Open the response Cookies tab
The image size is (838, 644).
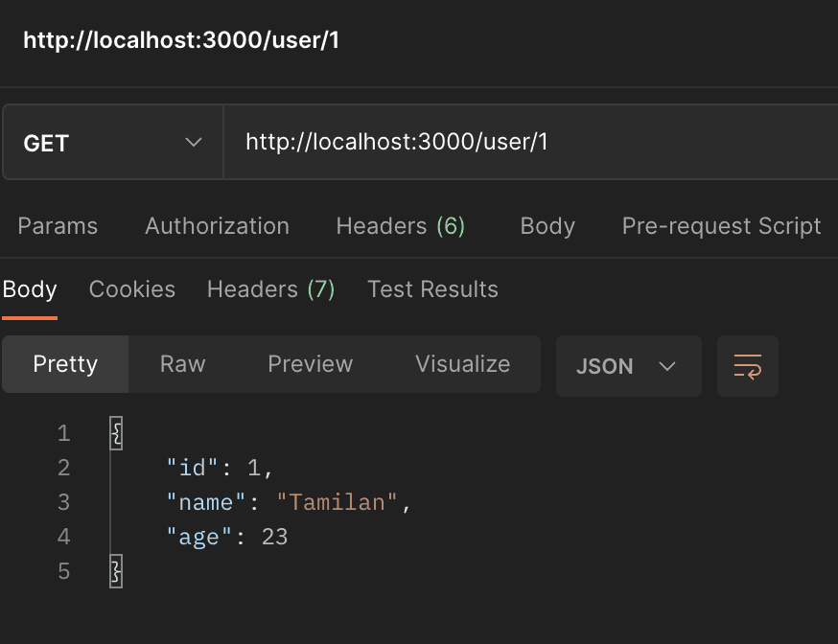(x=132, y=289)
